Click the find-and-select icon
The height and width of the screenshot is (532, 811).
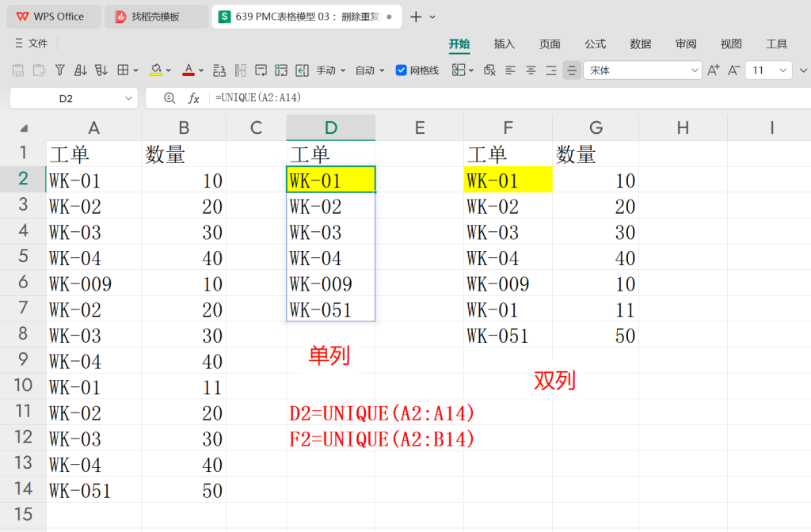pos(489,70)
